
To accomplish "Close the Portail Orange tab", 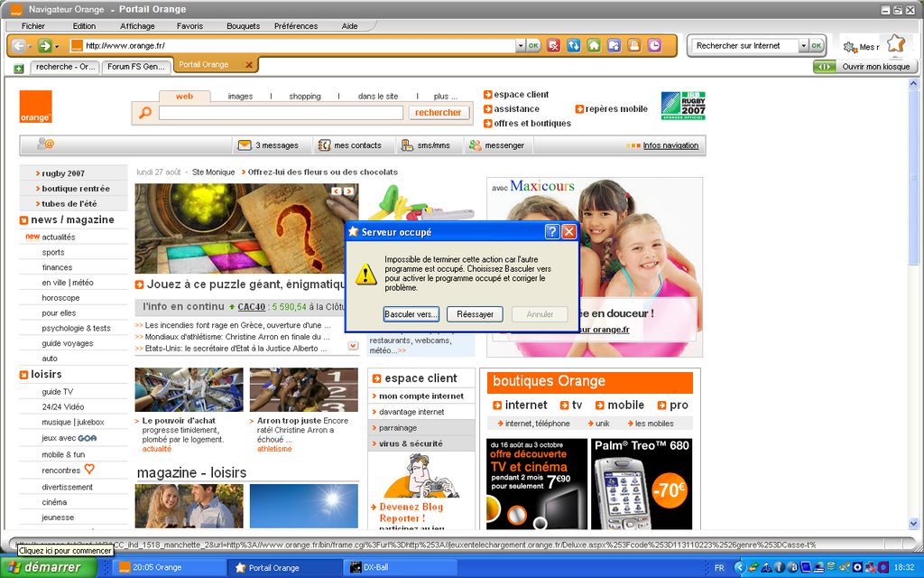I will pyautogui.click(x=249, y=65).
